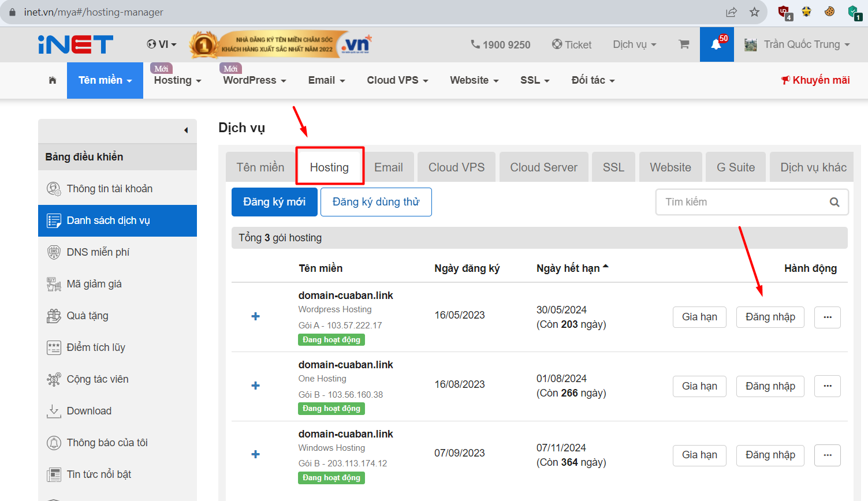Viewport: 868px width, 501px height.
Task: Open the Website navigation dropdown
Action: pyautogui.click(x=474, y=80)
